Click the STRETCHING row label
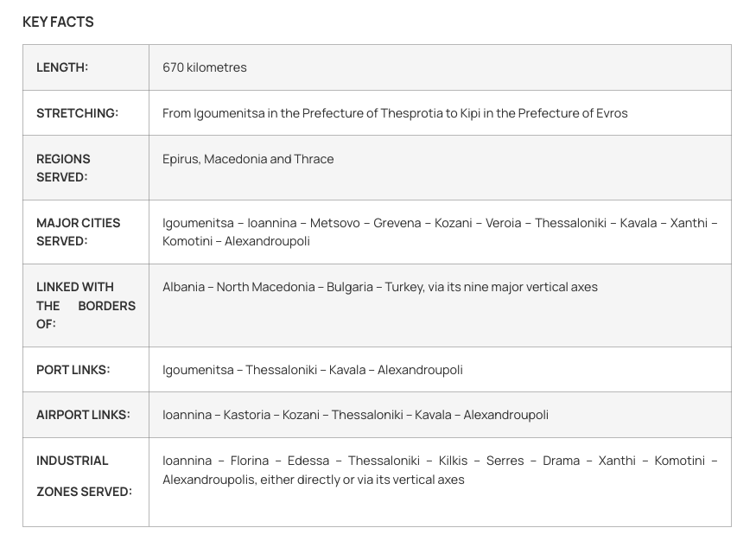 [77, 113]
